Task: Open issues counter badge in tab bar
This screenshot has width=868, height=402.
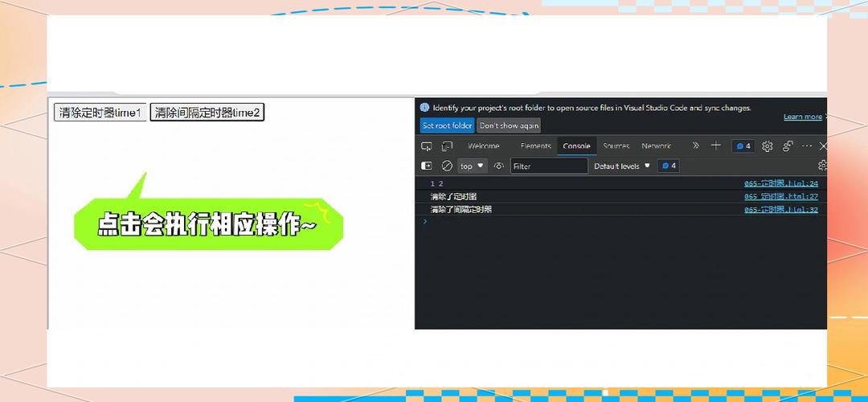Action: [743, 146]
